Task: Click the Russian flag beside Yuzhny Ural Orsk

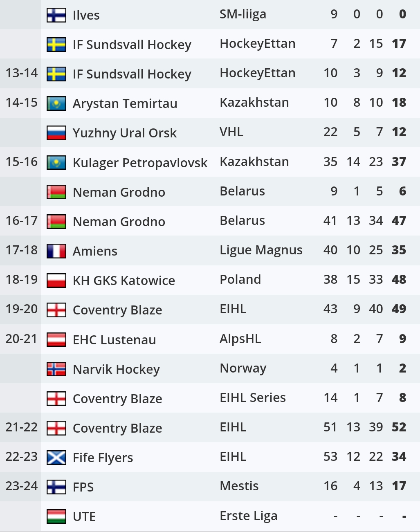Action: (56, 133)
